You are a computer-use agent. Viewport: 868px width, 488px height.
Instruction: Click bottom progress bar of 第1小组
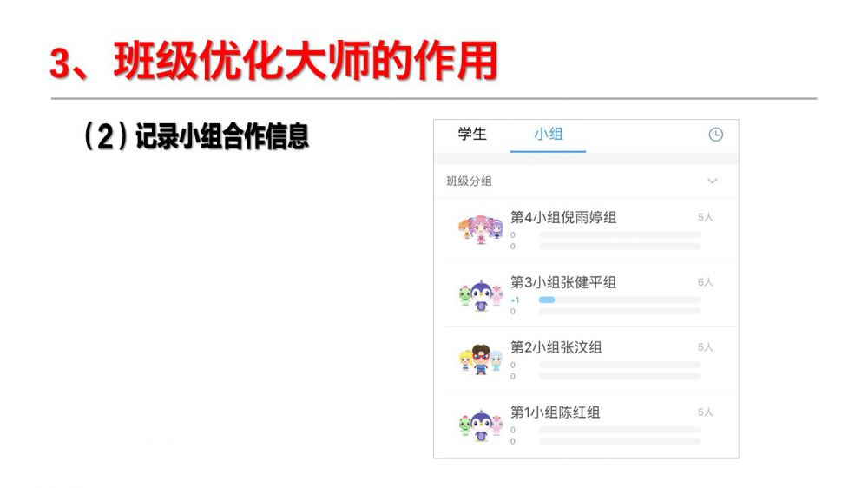click(620, 441)
